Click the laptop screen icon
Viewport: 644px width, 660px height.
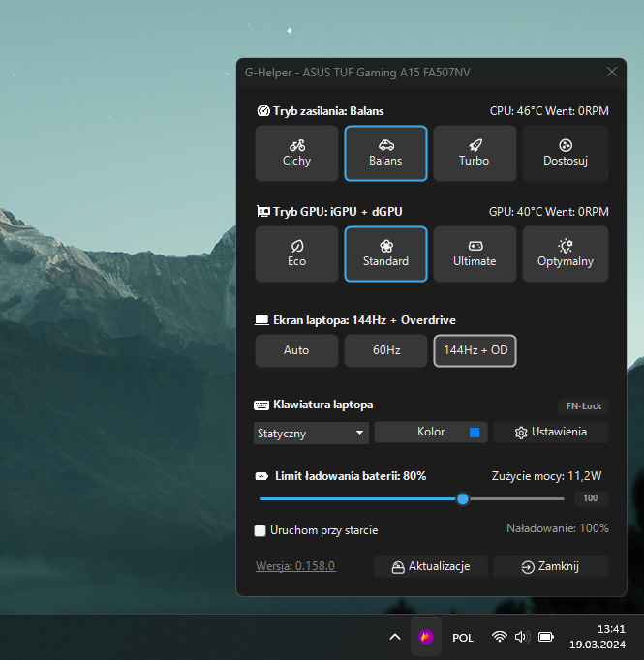[x=261, y=320]
